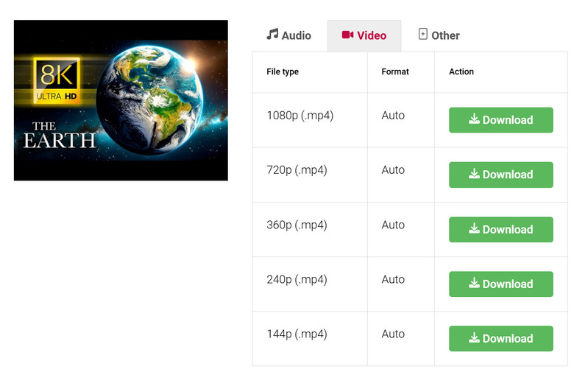
Task: Click download arrow icon for 720p
Action: point(475,174)
